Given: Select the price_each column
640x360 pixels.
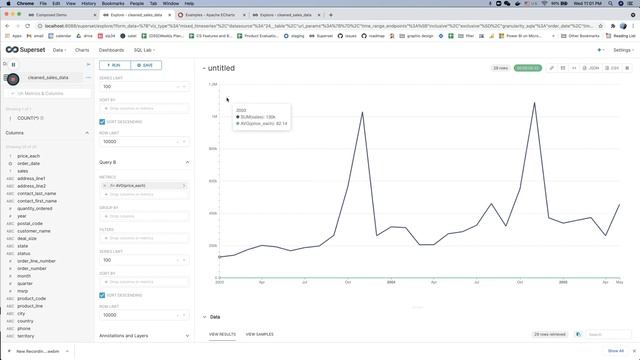Looking at the screenshot, I should pos(29,156).
